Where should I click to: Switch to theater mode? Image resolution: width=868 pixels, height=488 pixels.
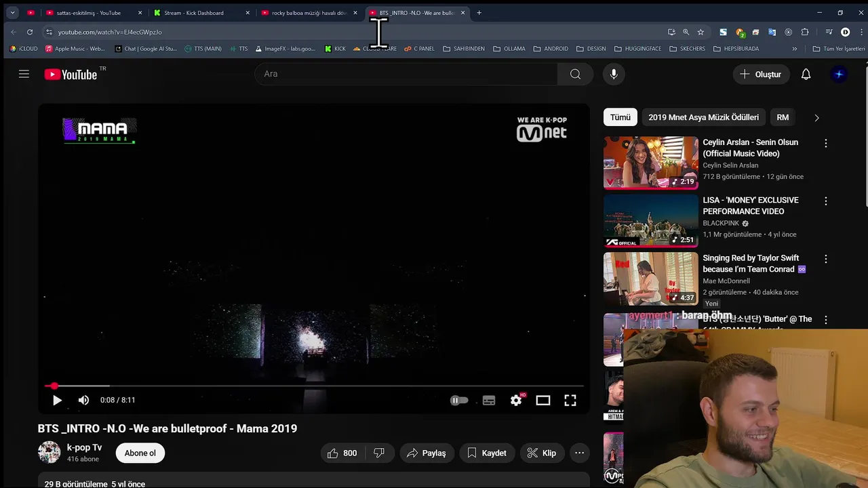543,401
